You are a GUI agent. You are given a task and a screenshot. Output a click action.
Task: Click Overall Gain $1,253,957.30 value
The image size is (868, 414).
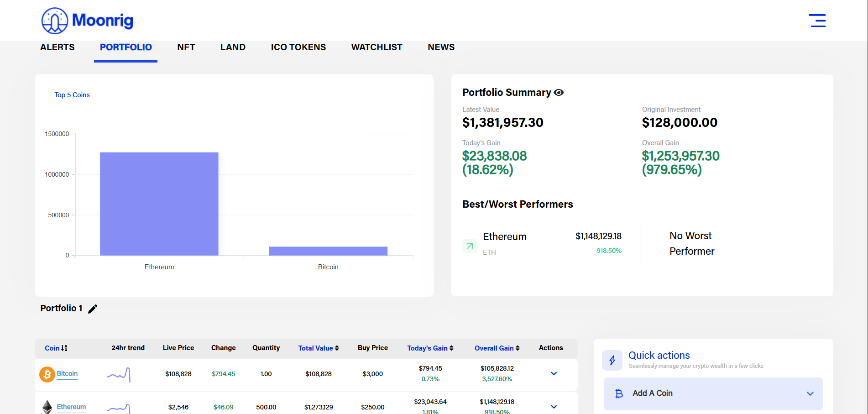coord(680,162)
